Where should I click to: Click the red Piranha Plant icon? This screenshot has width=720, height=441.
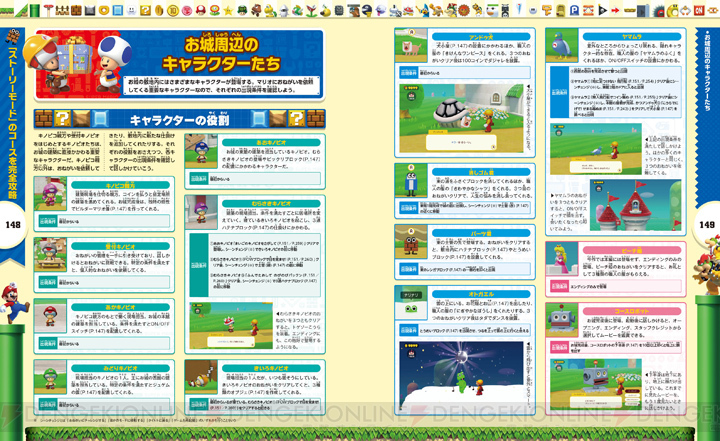pyautogui.click(x=311, y=10)
